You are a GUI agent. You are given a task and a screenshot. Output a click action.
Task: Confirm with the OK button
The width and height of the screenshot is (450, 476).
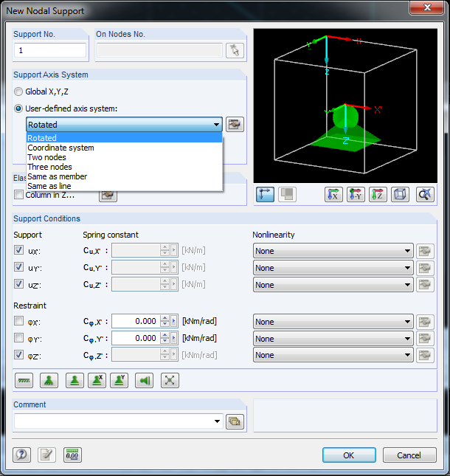coord(349,455)
